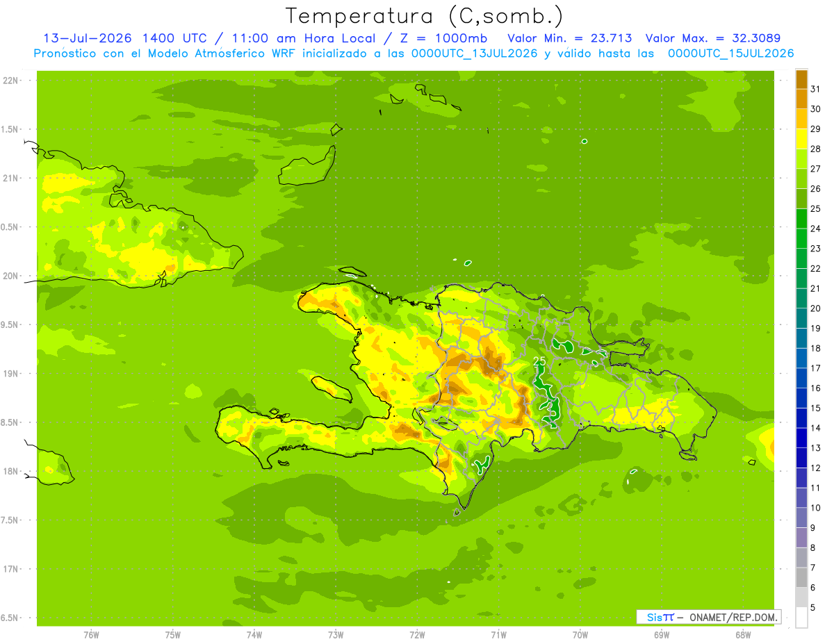The height and width of the screenshot is (644, 834).
Task: Click the '75W' longitude axis label
Action: click(173, 635)
